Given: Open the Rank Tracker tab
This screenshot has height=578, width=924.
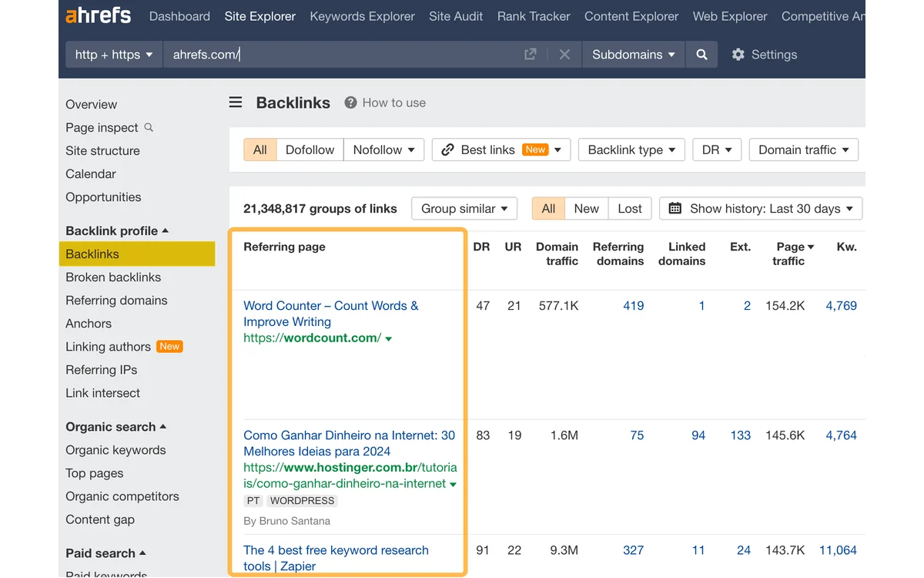Looking at the screenshot, I should tap(534, 15).
